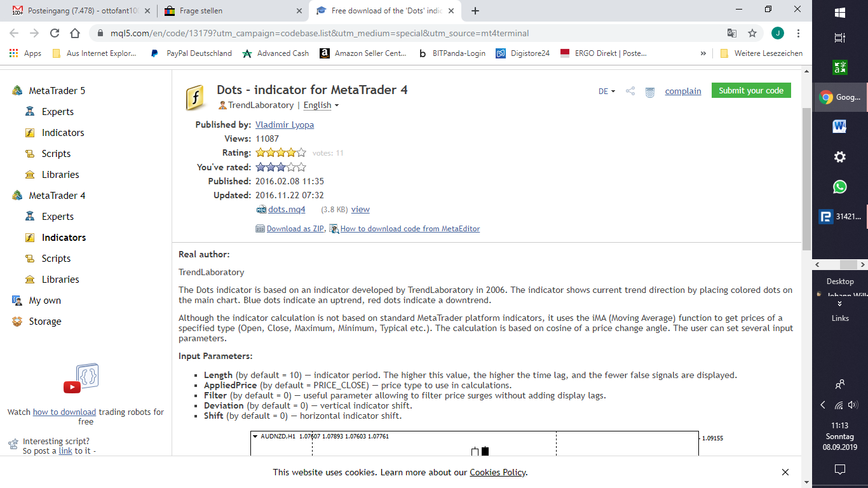This screenshot has width=868, height=488.
Task: Switch to the Frage stellen tab
Action: click(233, 11)
